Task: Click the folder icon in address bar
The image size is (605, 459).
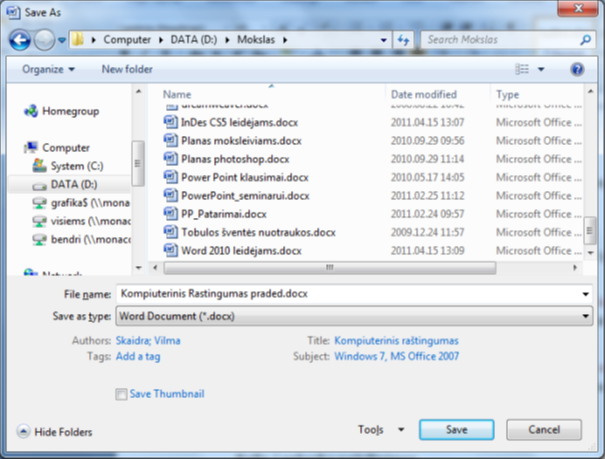Action: pos(78,39)
